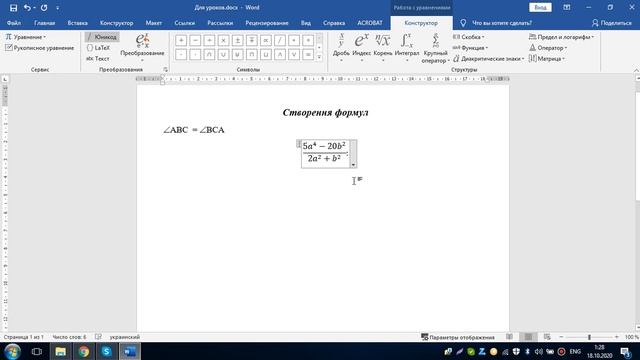Click the lightbulb 'Что вы хотите сделать?' icon
This screenshot has height=360, width=640.
463,23
